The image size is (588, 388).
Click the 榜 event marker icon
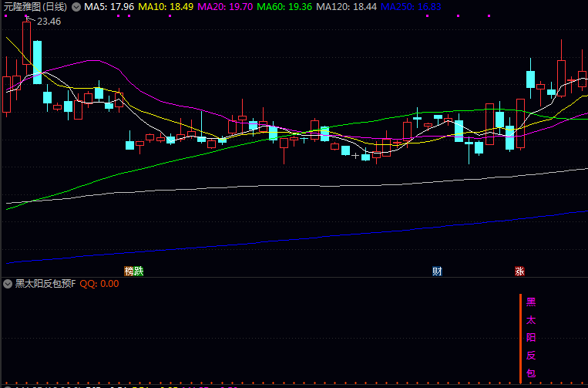tap(129, 271)
